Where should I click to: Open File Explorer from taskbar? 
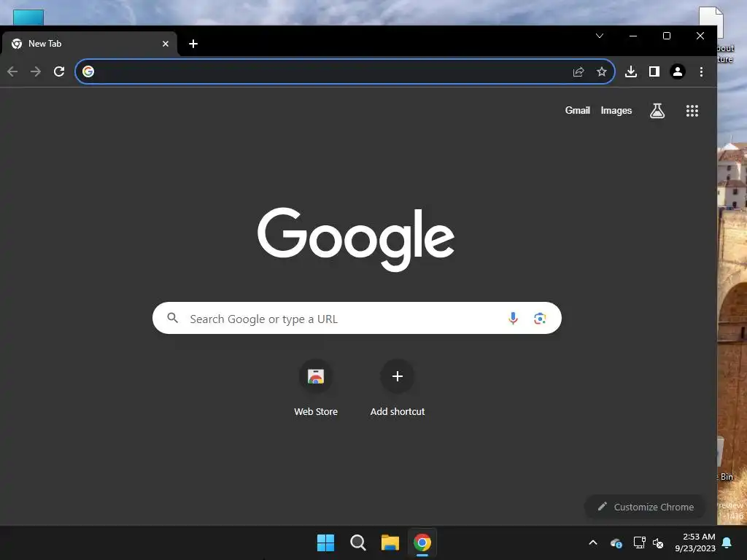(390, 542)
